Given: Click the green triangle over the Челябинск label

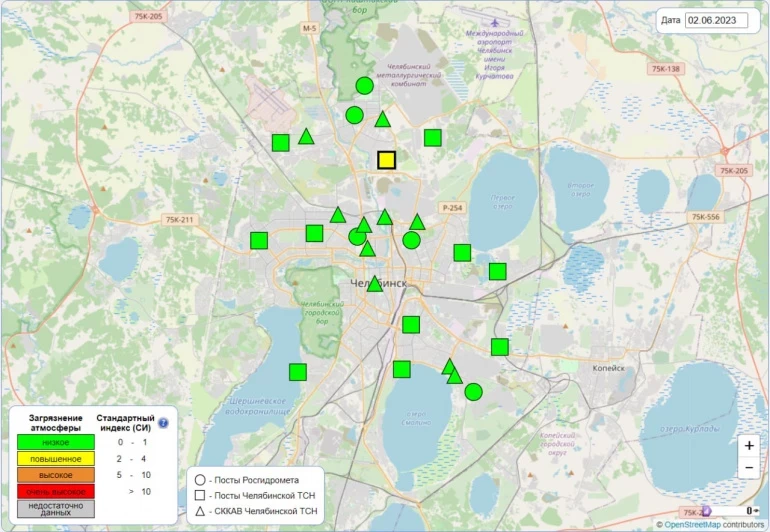Looking at the screenshot, I should coord(374,284).
